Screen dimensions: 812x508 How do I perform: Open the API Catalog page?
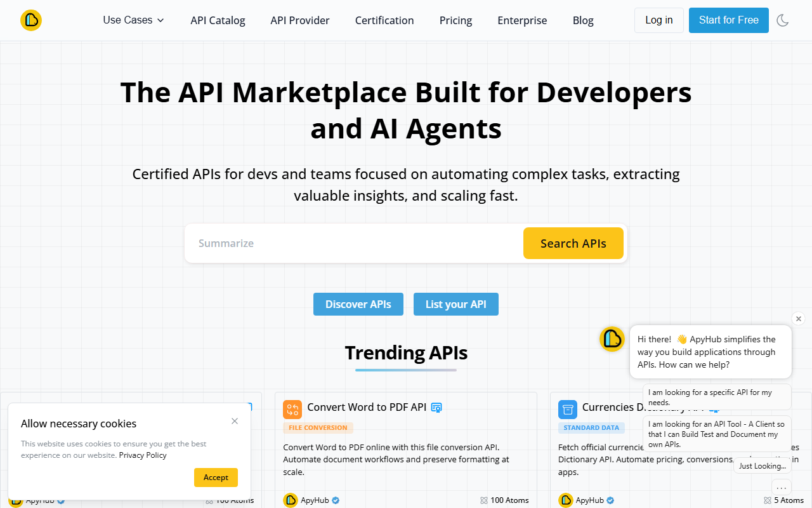pos(218,20)
